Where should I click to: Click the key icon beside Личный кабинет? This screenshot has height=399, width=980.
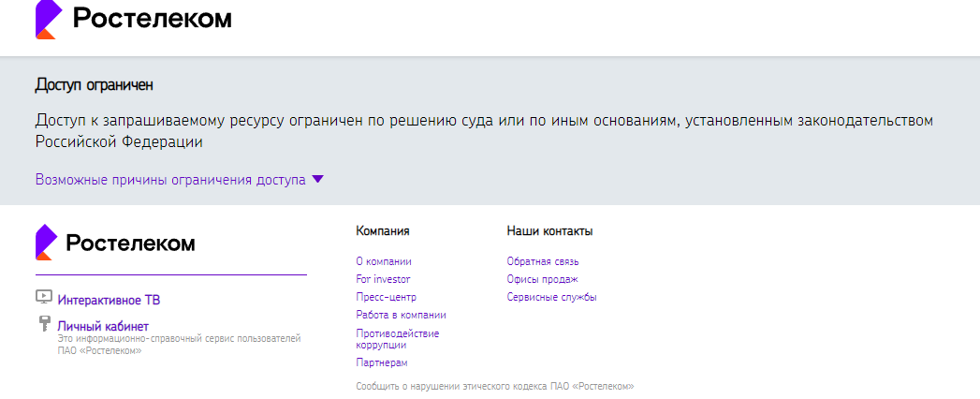[44, 323]
